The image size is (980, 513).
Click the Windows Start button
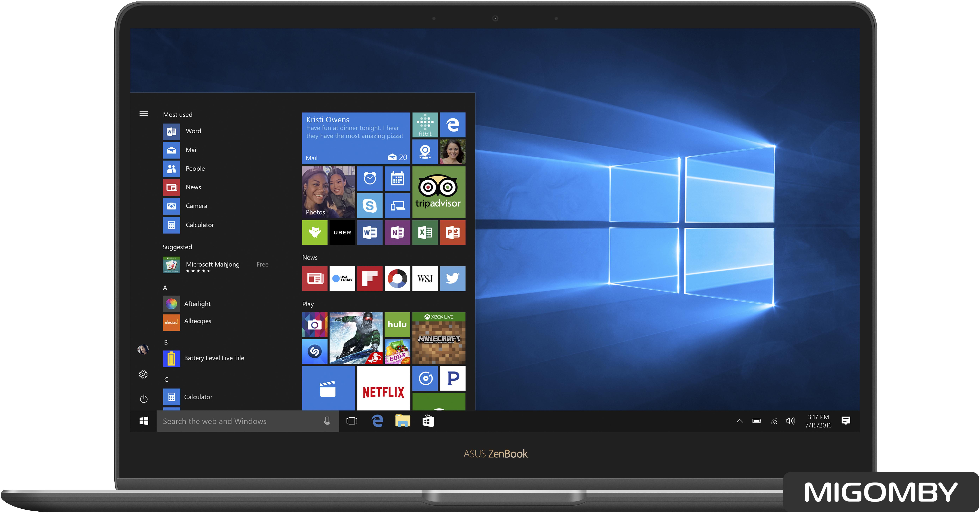point(143,421)
